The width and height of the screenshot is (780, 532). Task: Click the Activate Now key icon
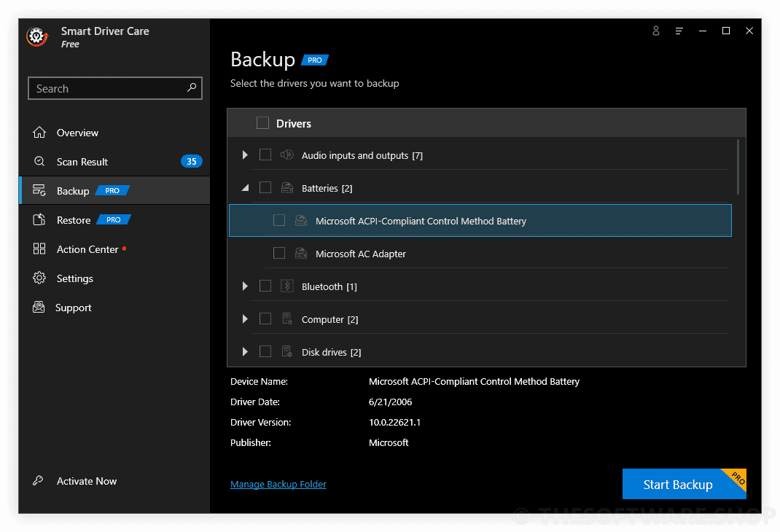coord(39,481)
